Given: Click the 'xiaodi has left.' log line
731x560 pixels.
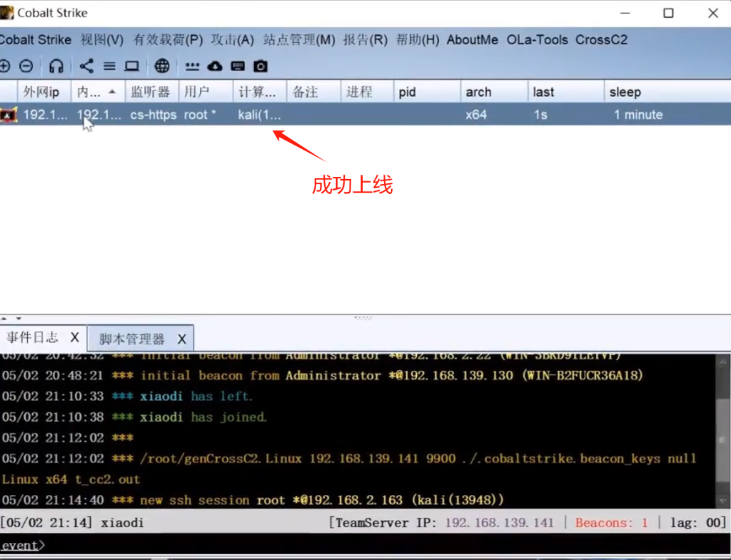Looking at the screenshot, I should (127, 397).
